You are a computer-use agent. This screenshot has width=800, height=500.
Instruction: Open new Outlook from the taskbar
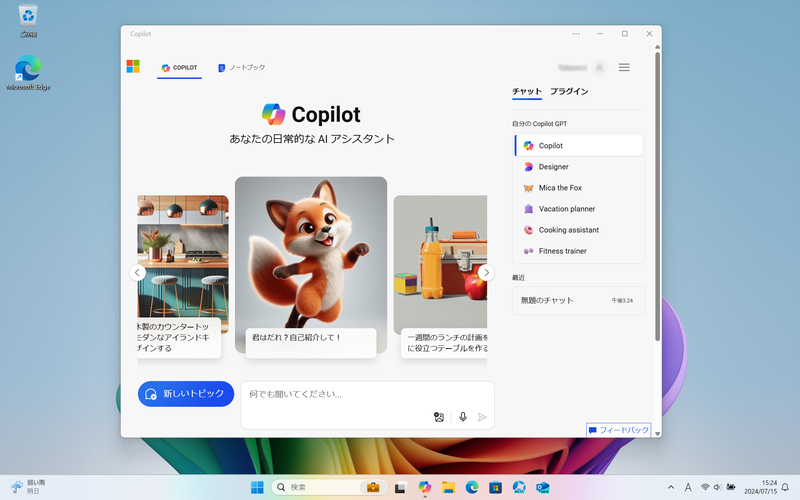[543, 487]
